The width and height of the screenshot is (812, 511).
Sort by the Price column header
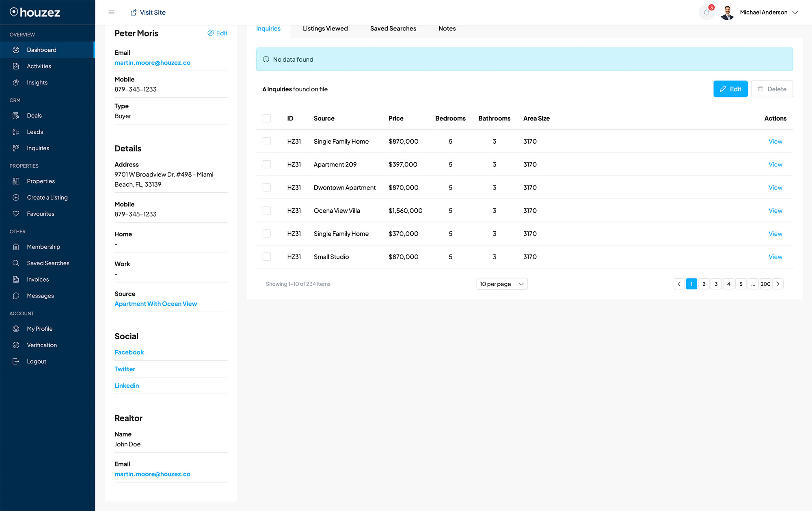pyautogui.click(x=396, y=119)
